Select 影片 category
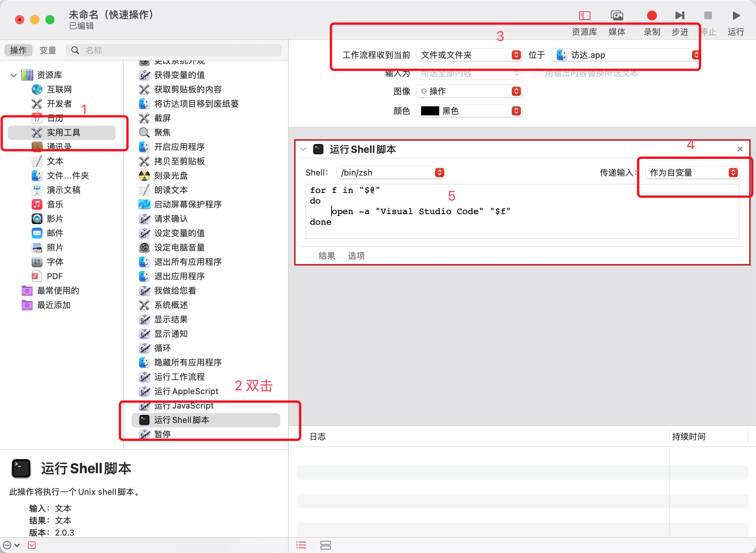756x553 pixels. pos(48,219)
